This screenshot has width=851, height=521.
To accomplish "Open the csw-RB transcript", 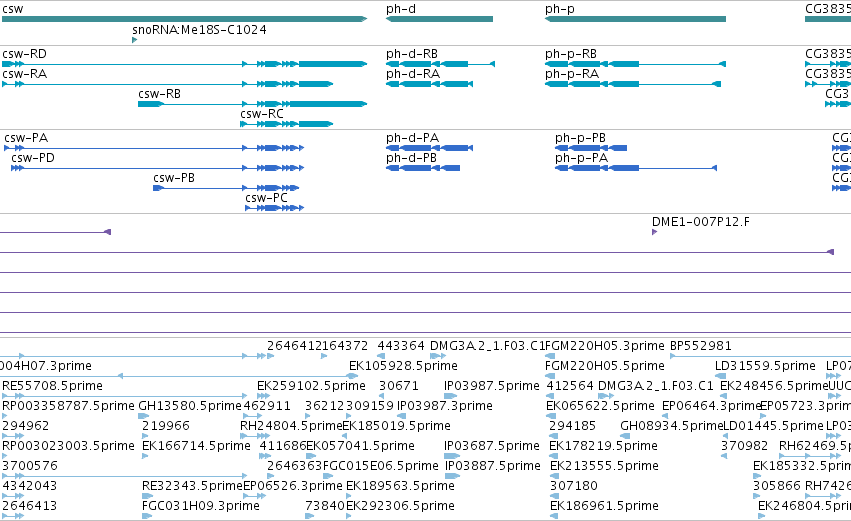I will 253,104.
